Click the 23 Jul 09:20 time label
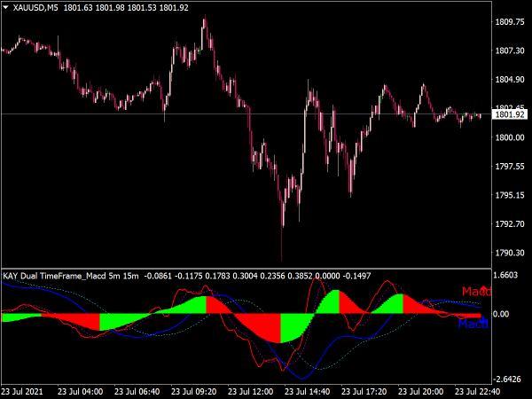Image resolution: width=532 pixels, height=399 pixels. pos(193,392)
